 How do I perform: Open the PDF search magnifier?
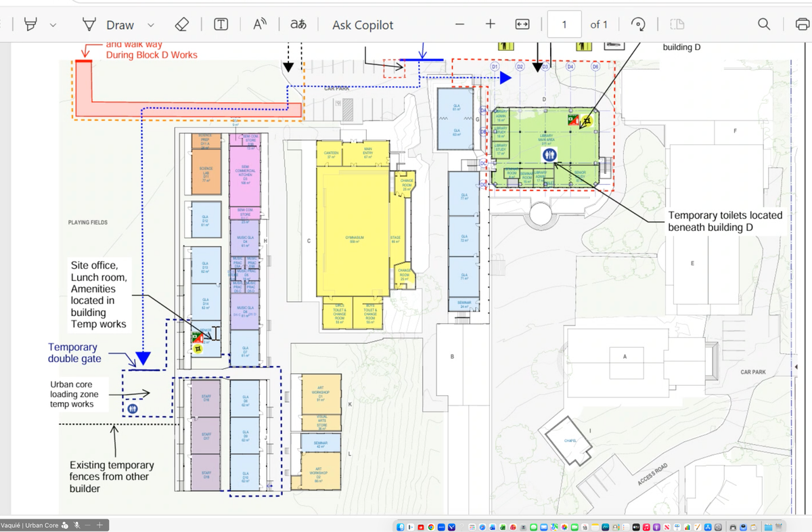coord(764,24)
